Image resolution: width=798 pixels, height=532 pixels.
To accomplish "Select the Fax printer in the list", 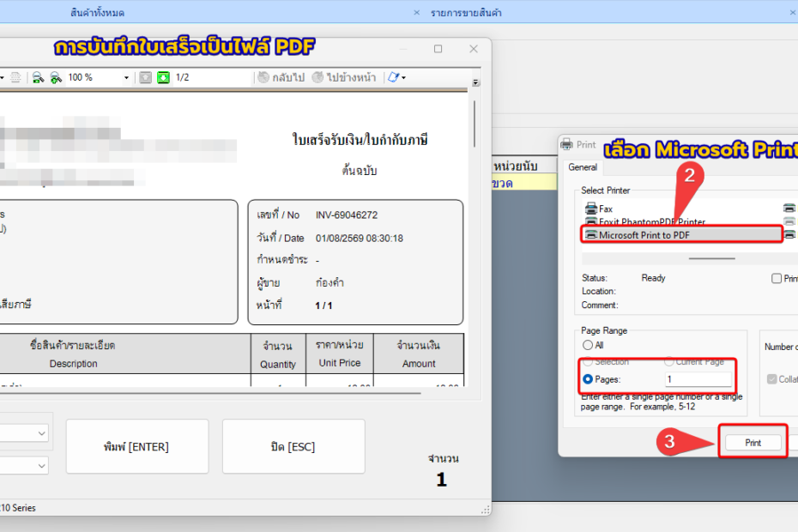I will coord(599,209).
